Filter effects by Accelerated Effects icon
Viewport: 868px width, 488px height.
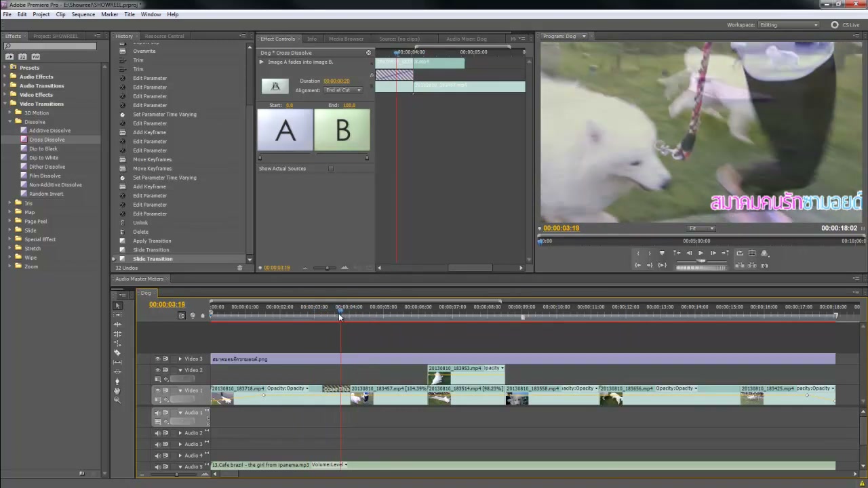tap(10, 57)
